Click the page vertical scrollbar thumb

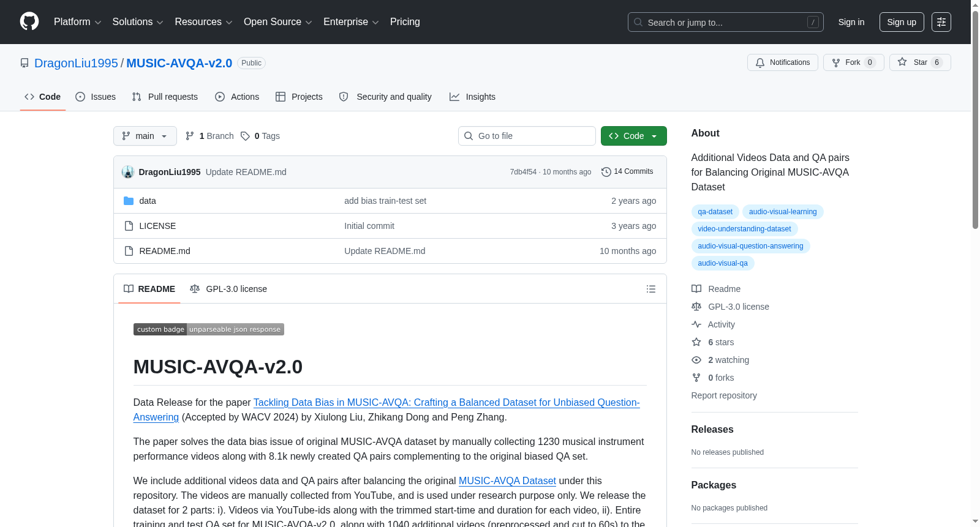pos(975,119)
